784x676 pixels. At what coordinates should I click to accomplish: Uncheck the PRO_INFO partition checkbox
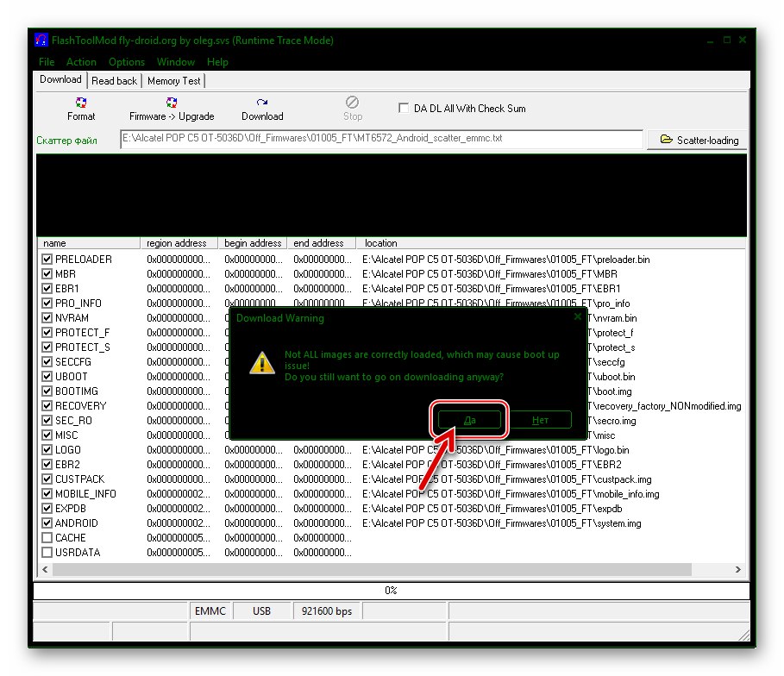coord(47,303)
